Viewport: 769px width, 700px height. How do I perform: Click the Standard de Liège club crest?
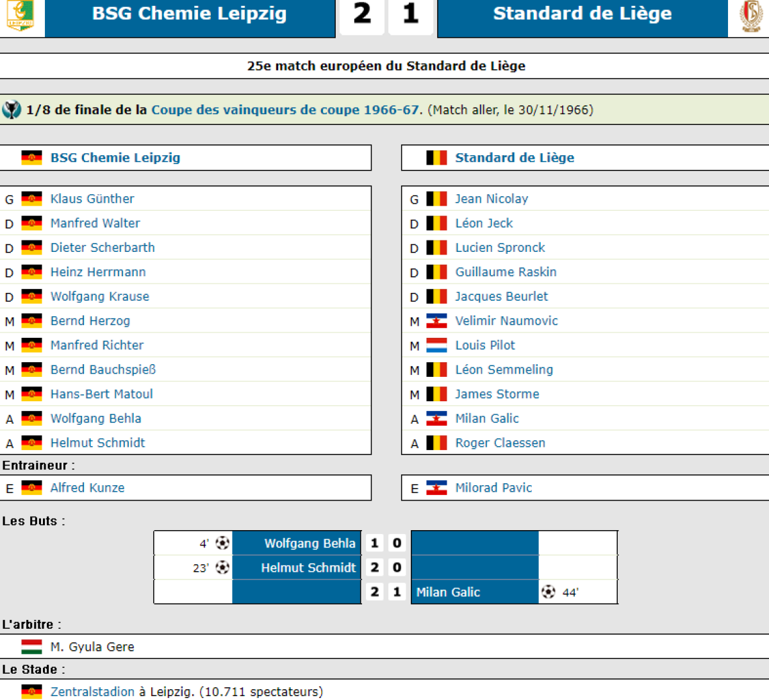(750, 15)
